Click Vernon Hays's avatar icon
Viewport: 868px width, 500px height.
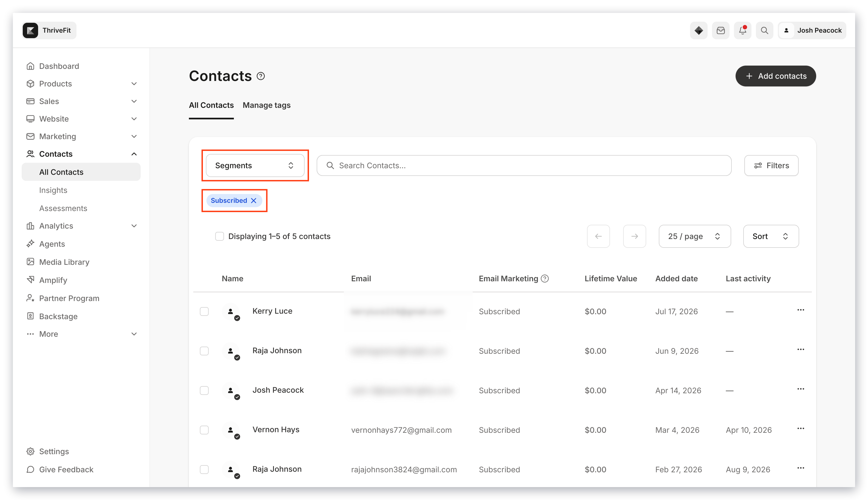(x=231, y=430)
